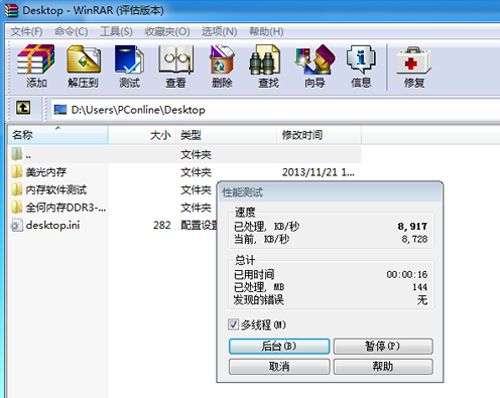This screenshot has height=398, width=500.
Task: Click the 暂停(P) button
Action: click(x=383, y=346)
